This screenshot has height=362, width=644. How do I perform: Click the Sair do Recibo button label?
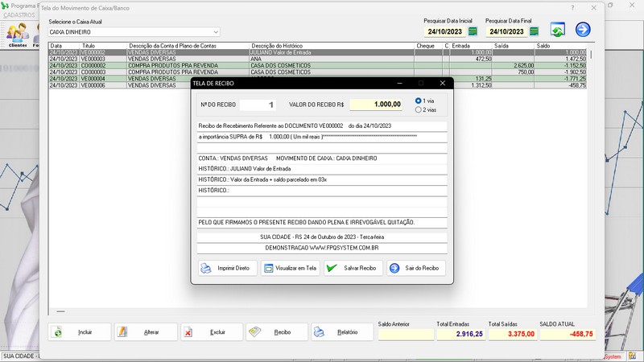click(422, 268)
